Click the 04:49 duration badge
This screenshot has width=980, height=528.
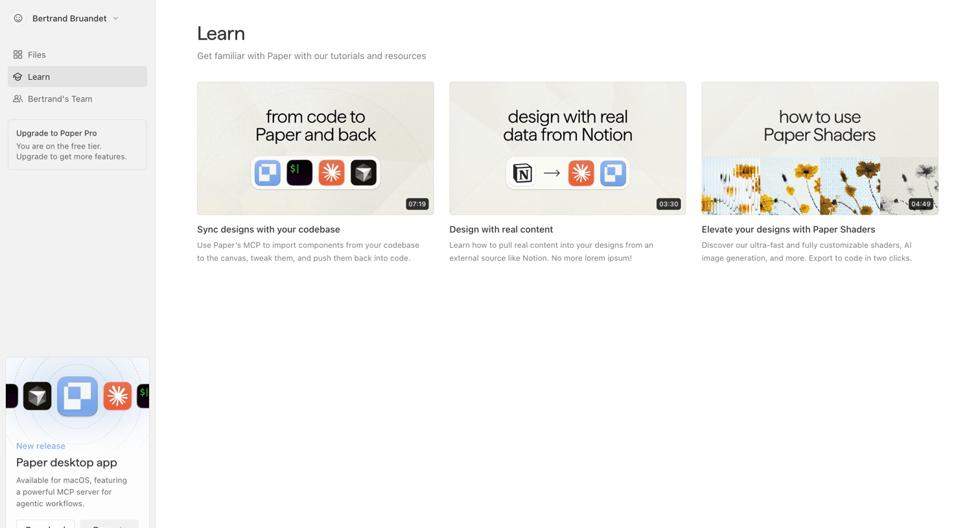click(x=921, y=204)
